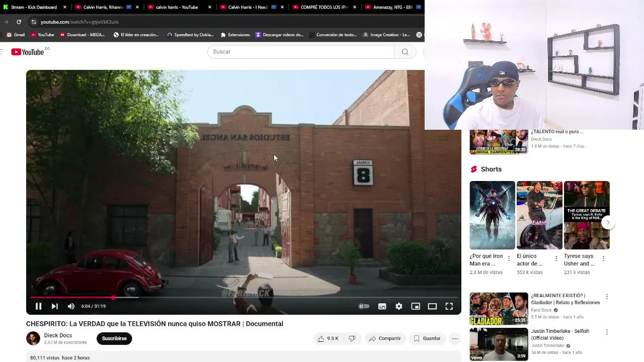
Task: Open the Dieck Docs channel avatar
Action: [x=33, y=338]
